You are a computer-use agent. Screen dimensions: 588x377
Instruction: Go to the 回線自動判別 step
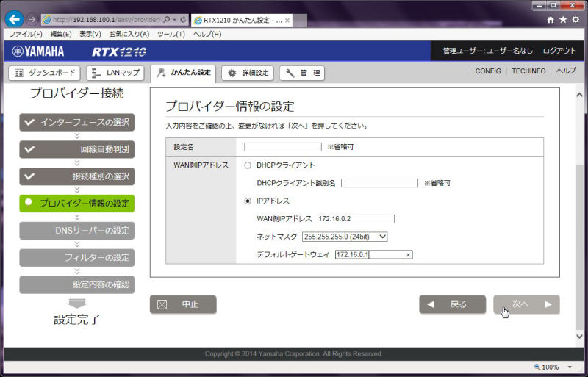(77, 149)
